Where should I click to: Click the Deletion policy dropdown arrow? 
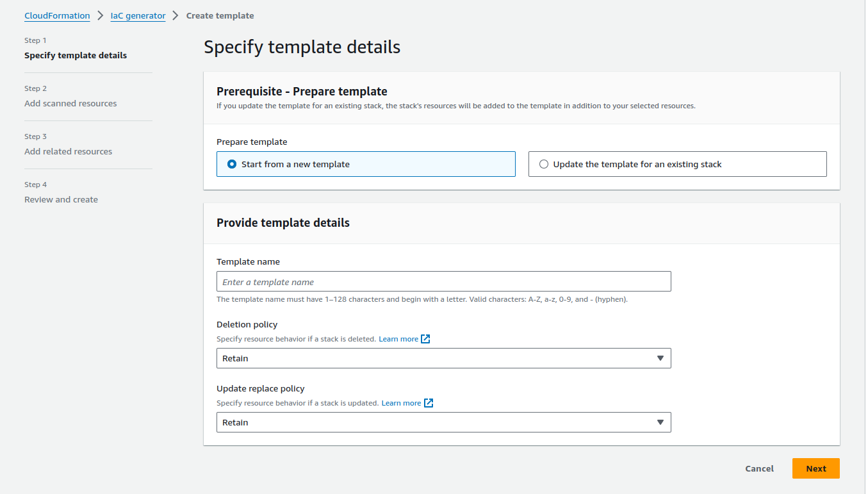(x=660, y=358)
